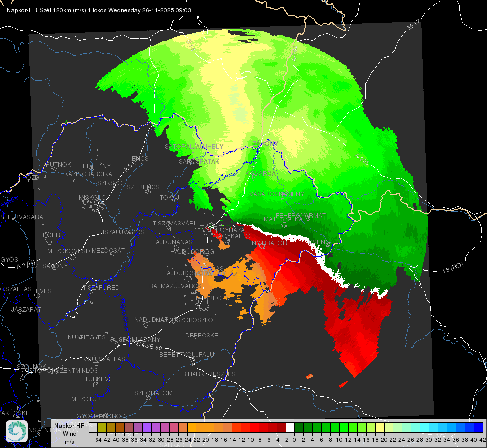Click the SZIKSZÓ label
The image size is (487, 448).
coord(110,183)
